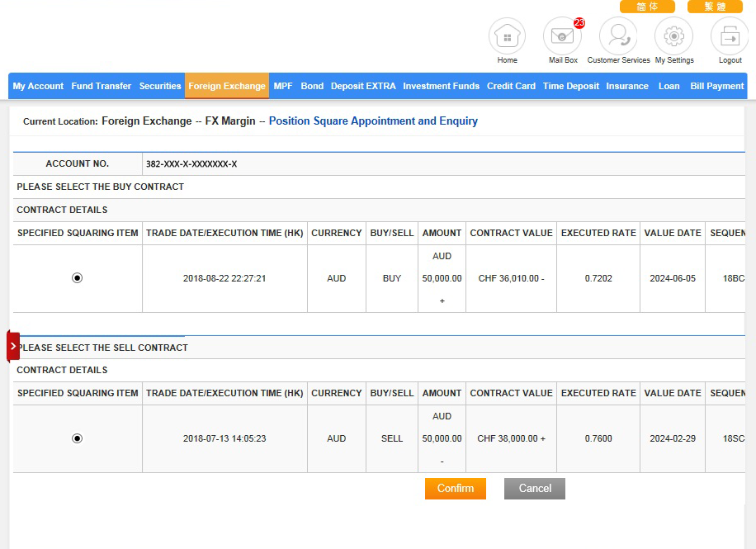Screen dimensions: 756x549
Task: Click the My Account menu item
Action: (38, 86)
